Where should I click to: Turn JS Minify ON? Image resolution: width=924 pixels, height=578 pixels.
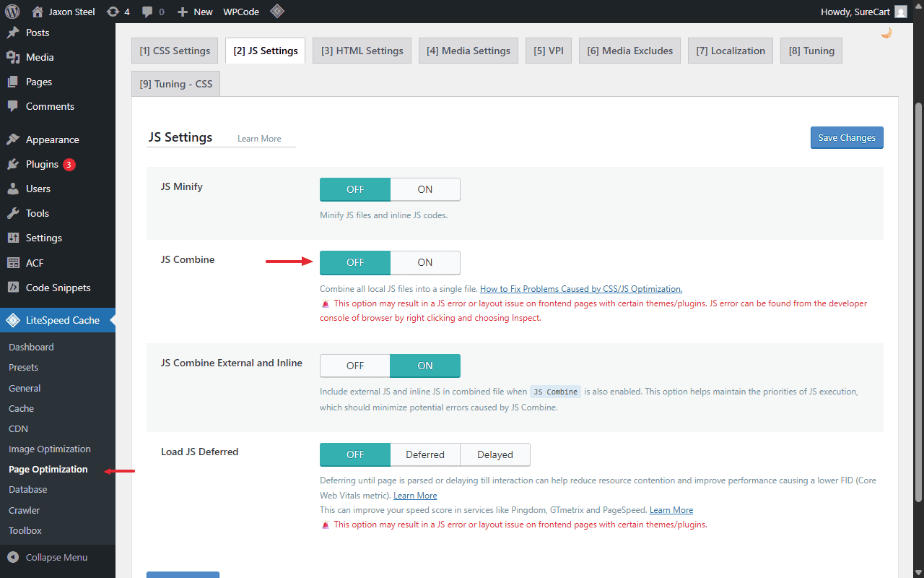click(x=425, y=189)
